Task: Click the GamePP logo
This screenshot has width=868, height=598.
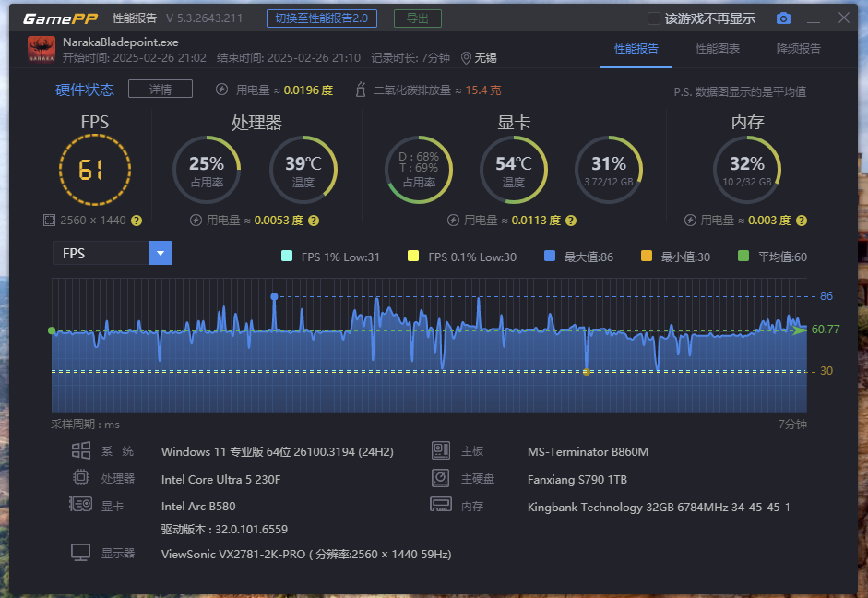Action: (x=60, y=18)
